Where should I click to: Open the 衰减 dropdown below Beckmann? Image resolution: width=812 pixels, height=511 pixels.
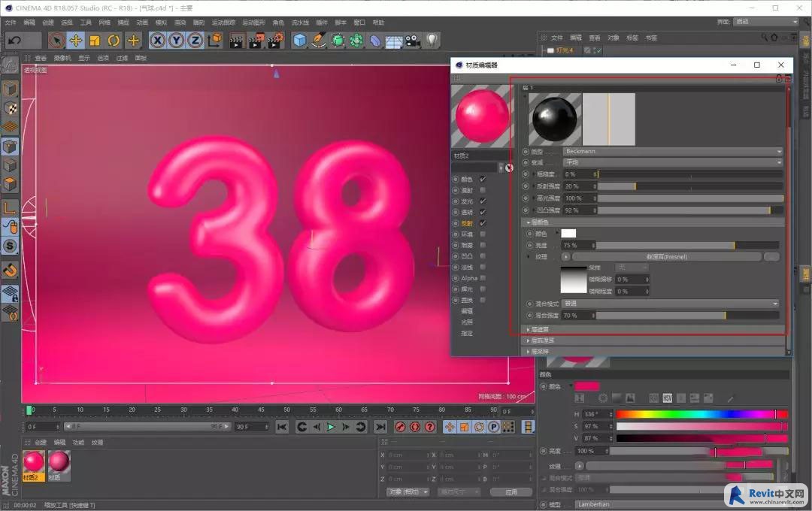pyautogui.click(x=673, y=162)
